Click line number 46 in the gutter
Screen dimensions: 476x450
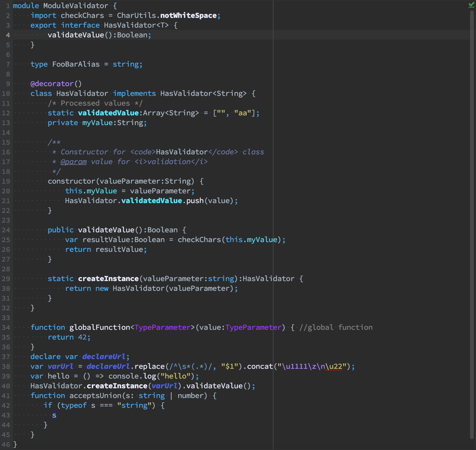pos(6,445)
